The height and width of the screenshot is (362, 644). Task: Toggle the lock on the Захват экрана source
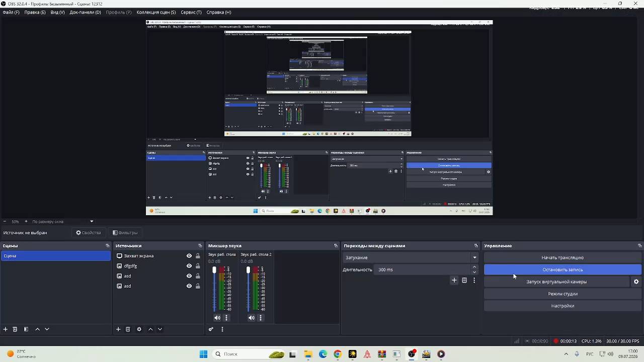tap(198, 256)
